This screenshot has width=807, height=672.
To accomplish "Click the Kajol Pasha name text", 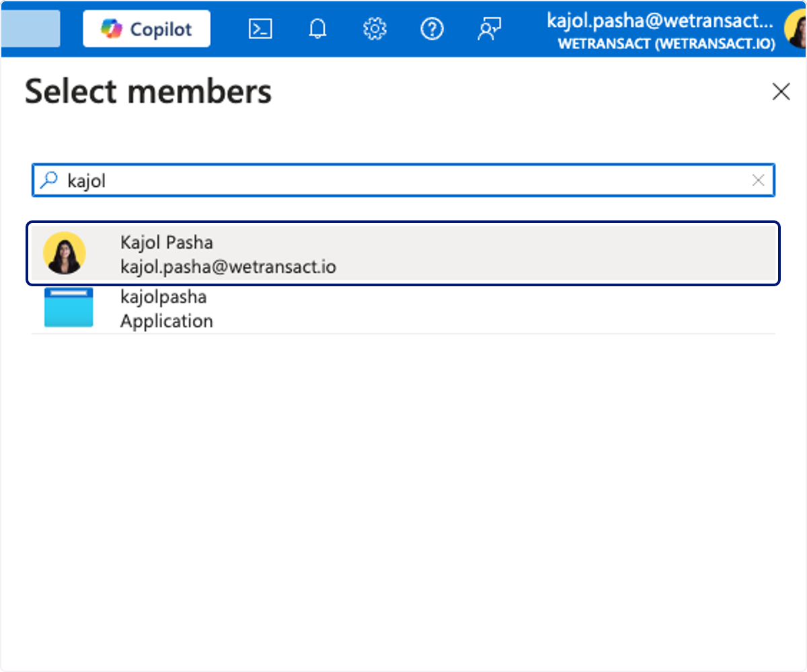I will point(167,243).
